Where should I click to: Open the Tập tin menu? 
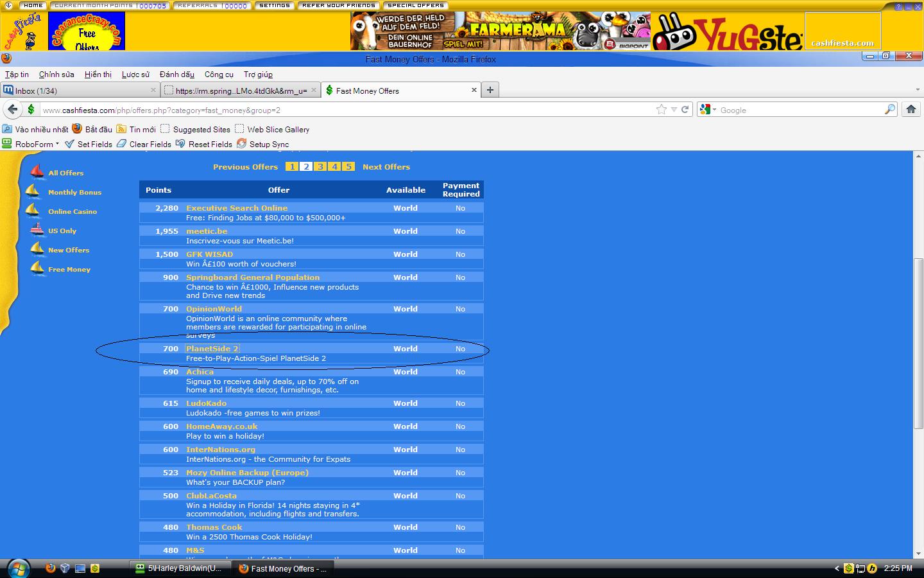pos(17,74)
